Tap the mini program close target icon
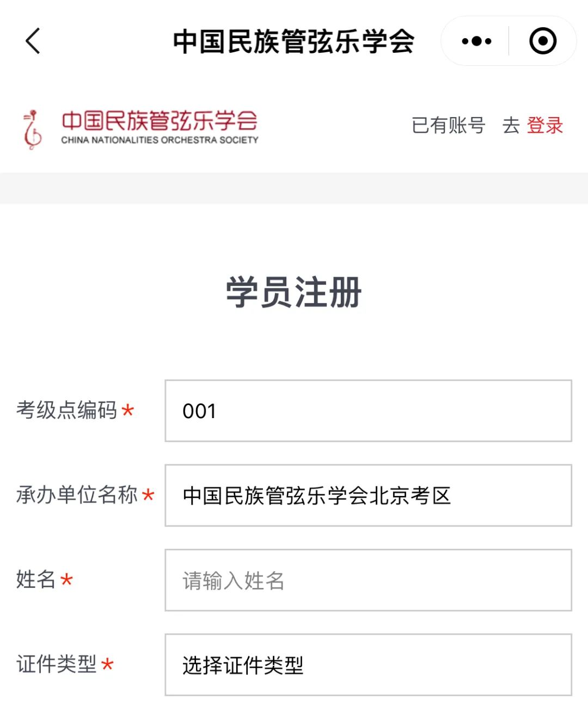Viewport: 588px width, 705px height. click(x=543, y=41)
